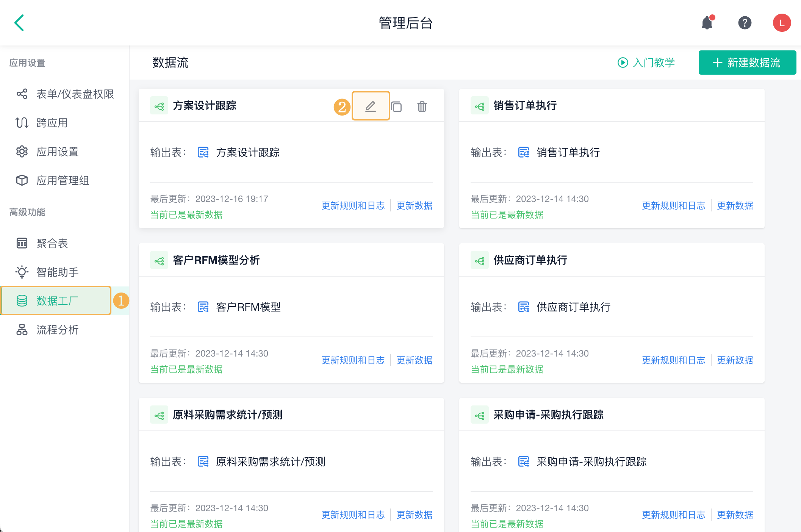Open 应用管理组 in the sidebar

(x=64, y=180)
